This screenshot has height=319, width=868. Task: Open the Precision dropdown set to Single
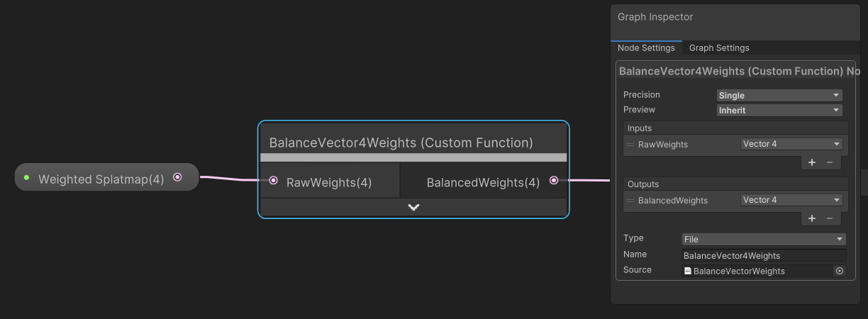779,95
